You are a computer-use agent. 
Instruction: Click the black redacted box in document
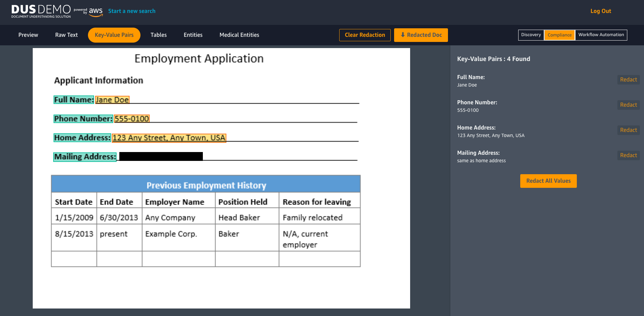point(161,156)
